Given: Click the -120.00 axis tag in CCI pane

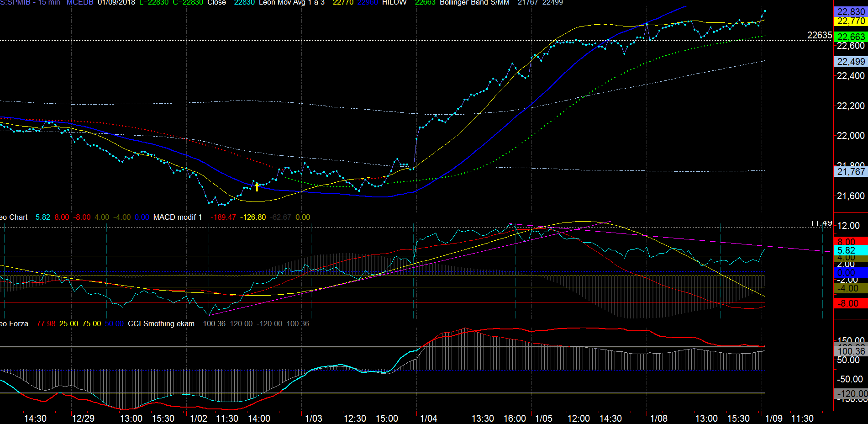Looking at the screenshot, I should pos(851,393).
